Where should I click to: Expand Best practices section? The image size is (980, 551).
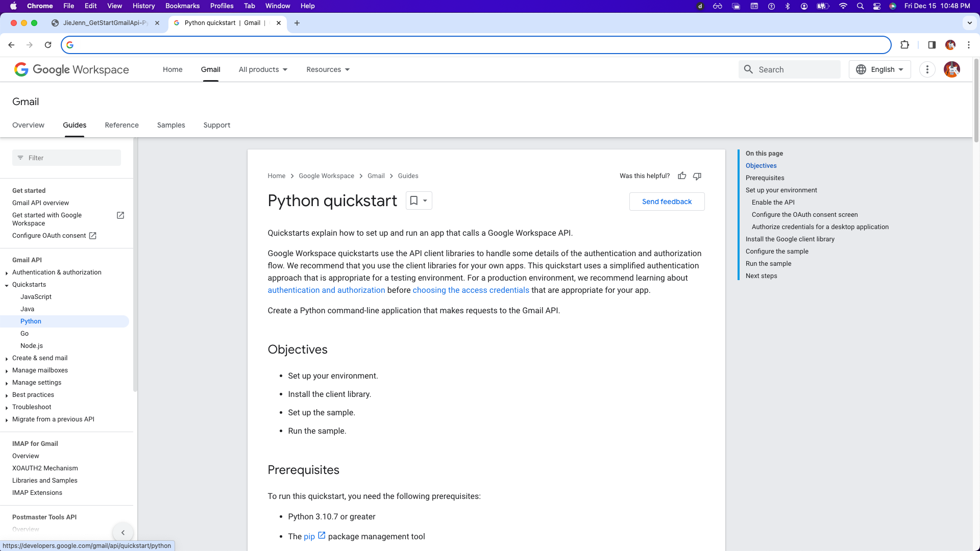[x=7, y=395]
